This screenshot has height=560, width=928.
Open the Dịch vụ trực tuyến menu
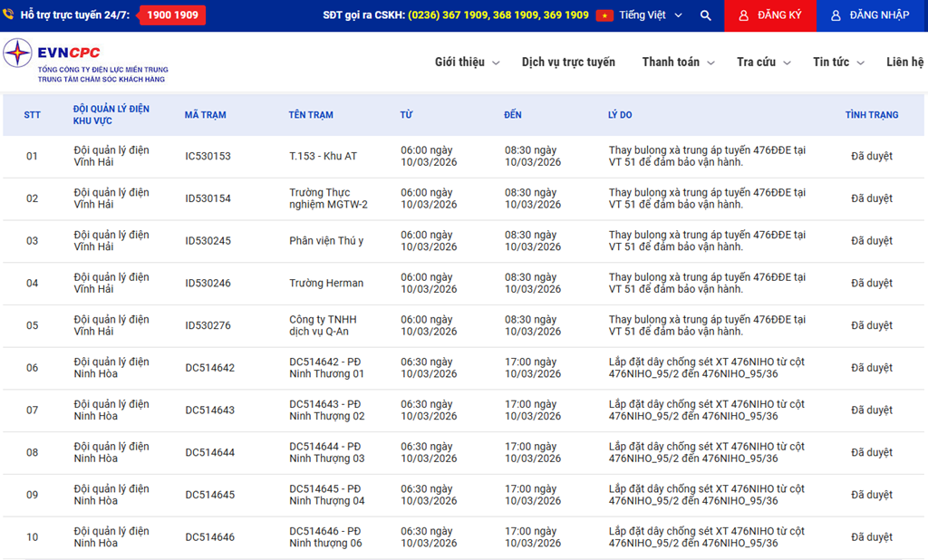[568, 63]
